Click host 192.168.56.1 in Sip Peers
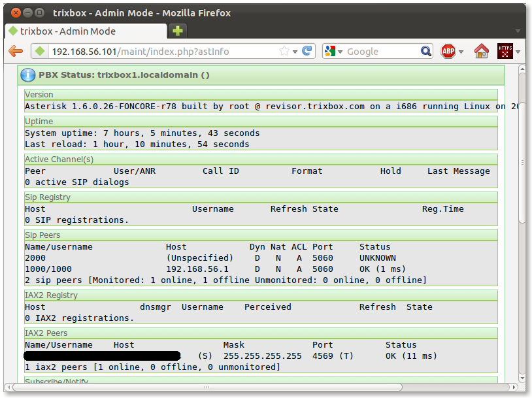Viewport: 532px width, 398px height. [197, 269]
